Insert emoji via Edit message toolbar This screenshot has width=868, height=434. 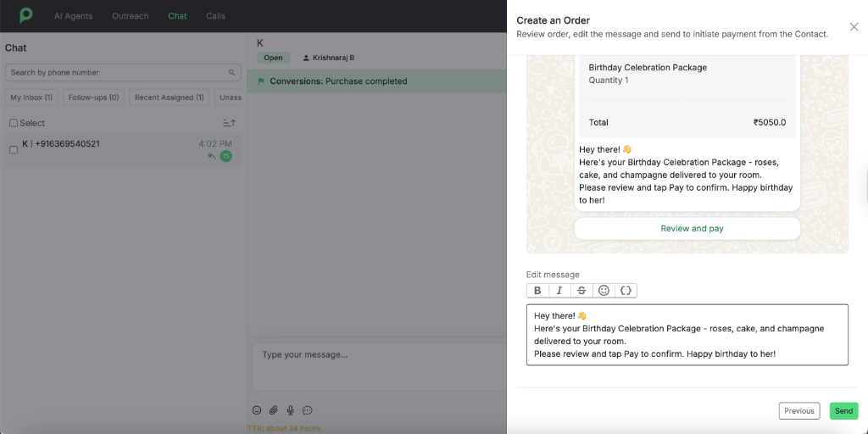point(604,291)
